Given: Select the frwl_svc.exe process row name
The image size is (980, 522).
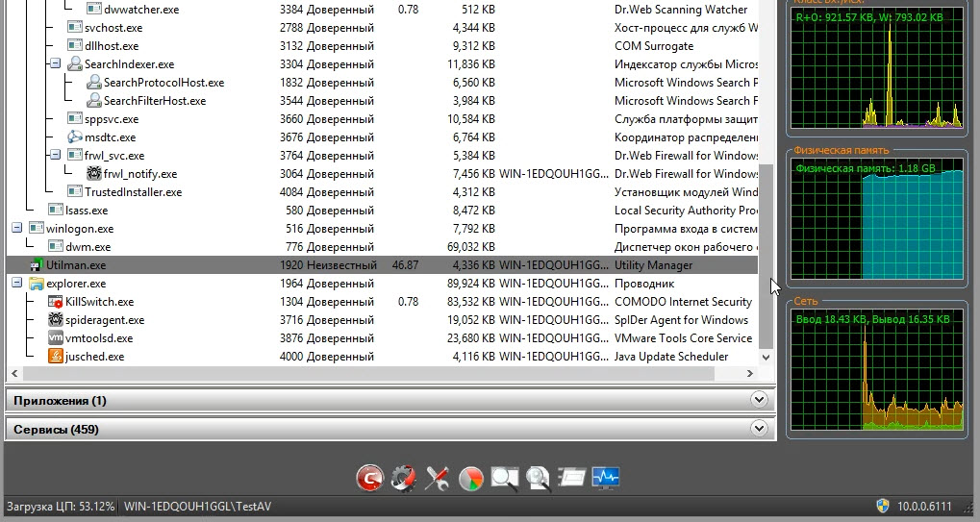Looking at the screenshot, I should 114,156.
